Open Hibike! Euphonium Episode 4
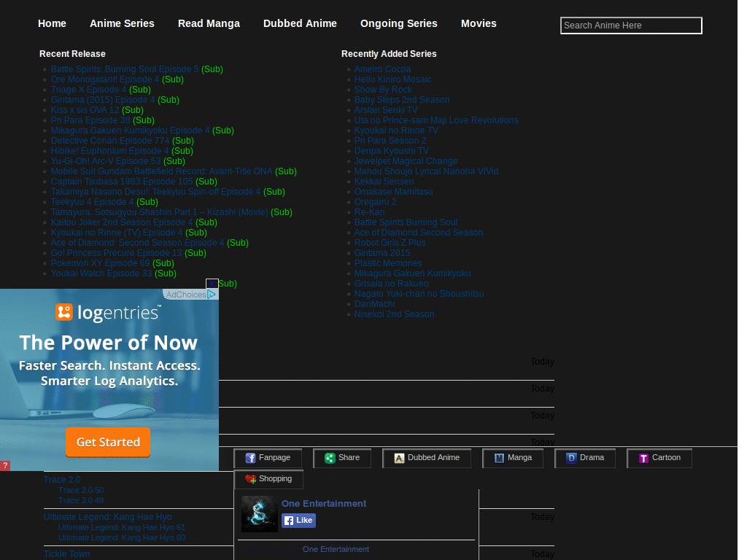Viewport: 747px width, 560px height. click(110, 151)
